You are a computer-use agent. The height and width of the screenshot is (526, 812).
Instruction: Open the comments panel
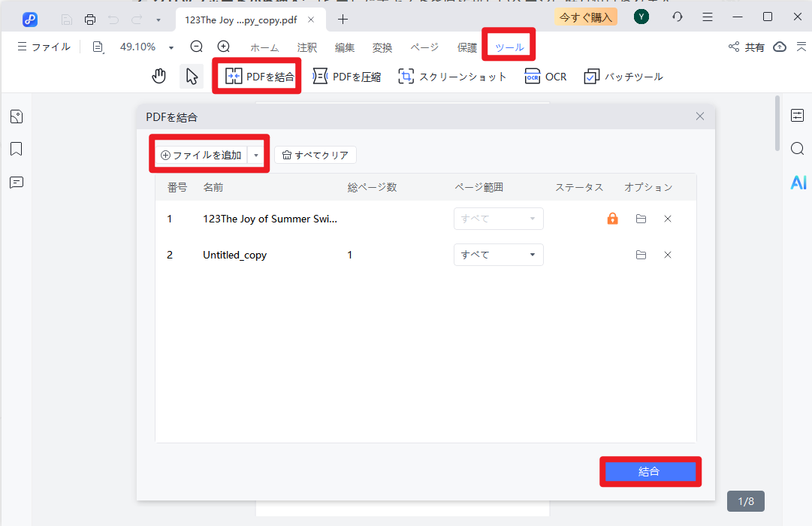tap(16, 183)
